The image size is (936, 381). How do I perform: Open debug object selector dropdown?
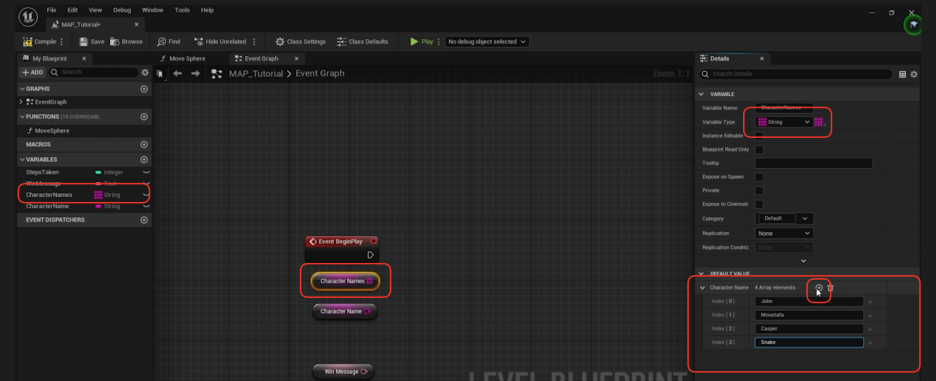click(x=487, y=42)
